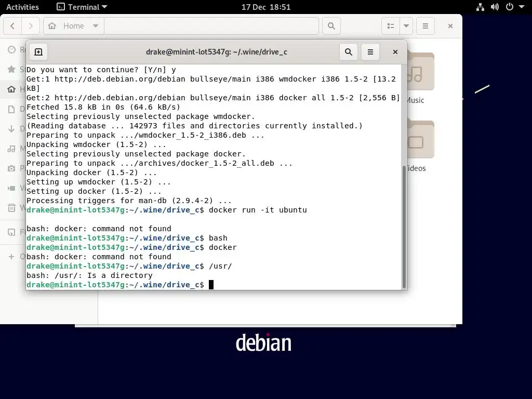Open the clock and calendar panel
532x399 pixels.
coord(266,7)
